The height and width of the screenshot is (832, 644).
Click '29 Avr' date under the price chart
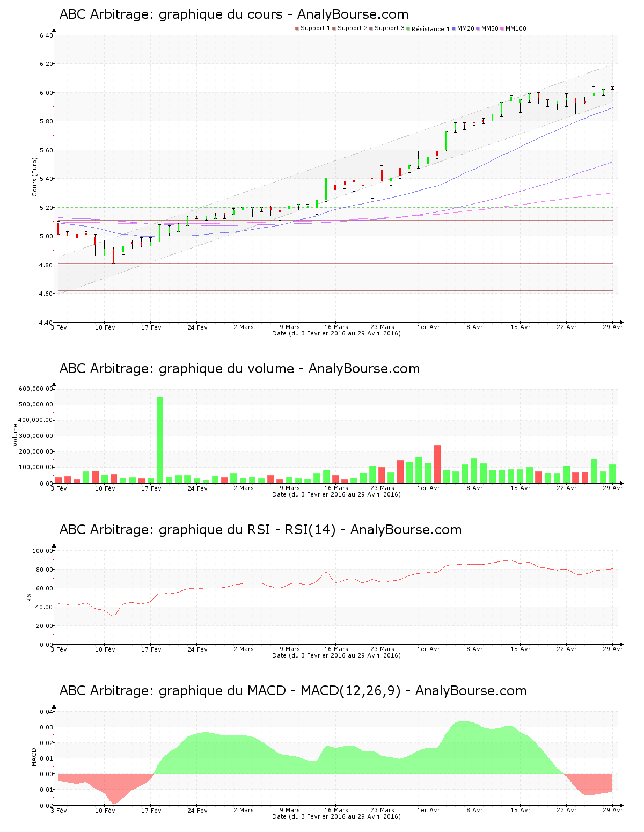coord(613,327)
